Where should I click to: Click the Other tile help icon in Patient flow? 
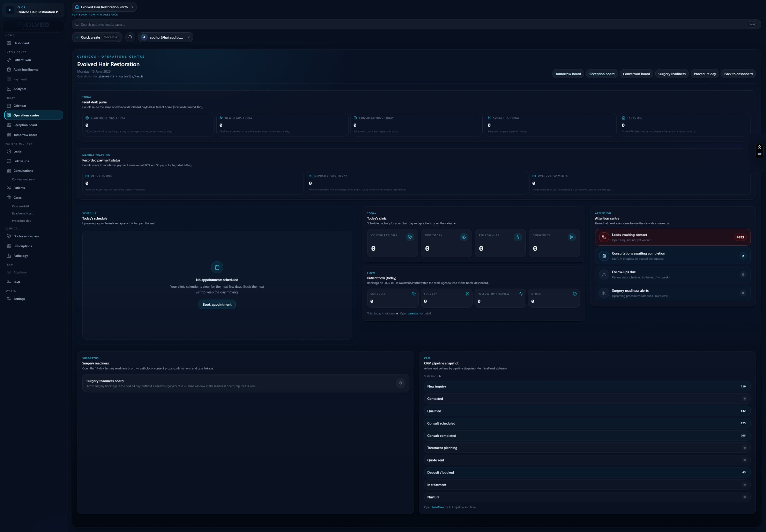pos(575,294)
